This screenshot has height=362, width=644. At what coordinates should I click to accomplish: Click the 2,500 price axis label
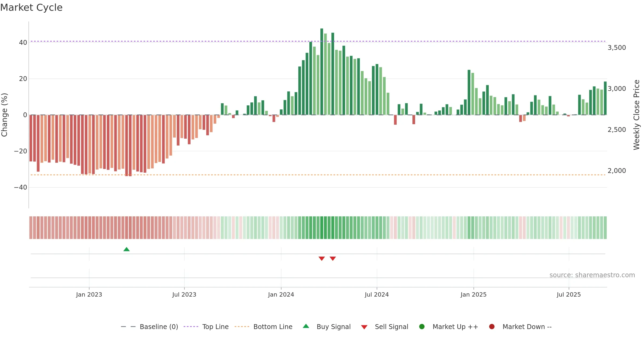617,130
